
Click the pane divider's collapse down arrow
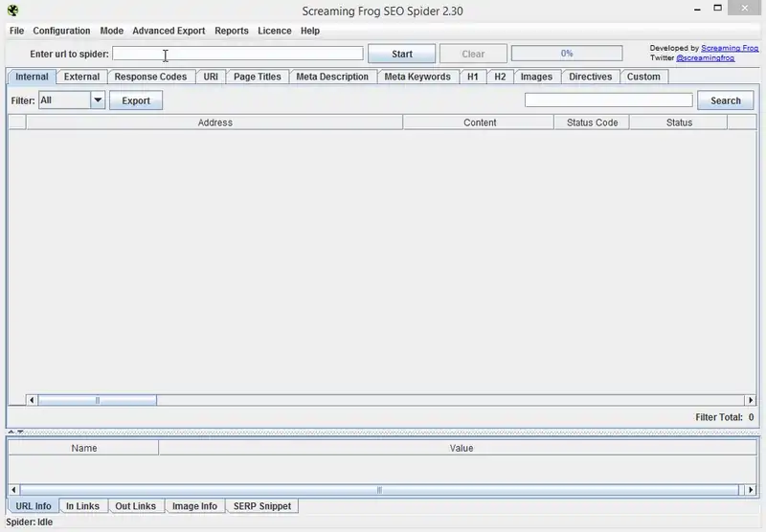click(20, 432)
